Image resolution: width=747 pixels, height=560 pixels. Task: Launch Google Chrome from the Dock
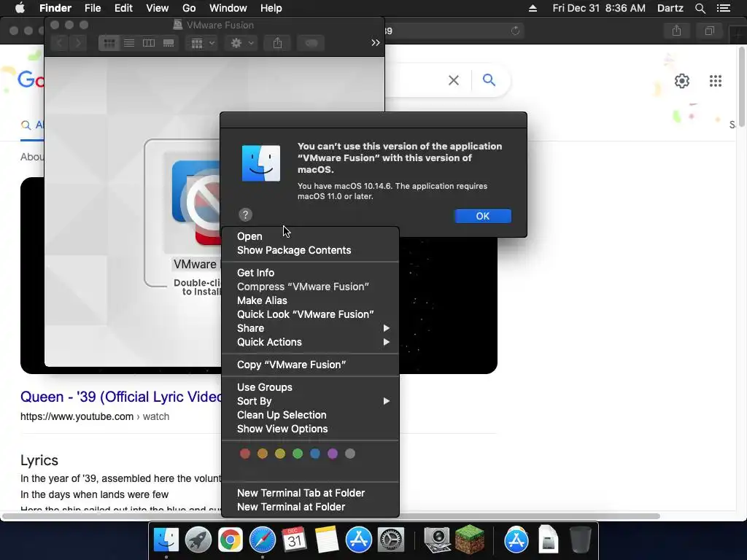(x=230, y=540)
